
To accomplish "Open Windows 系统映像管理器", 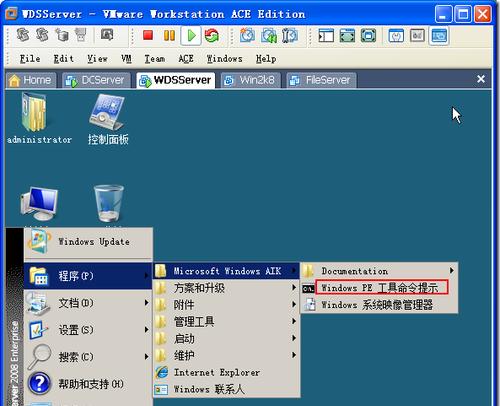I will [x=379, y=305].
